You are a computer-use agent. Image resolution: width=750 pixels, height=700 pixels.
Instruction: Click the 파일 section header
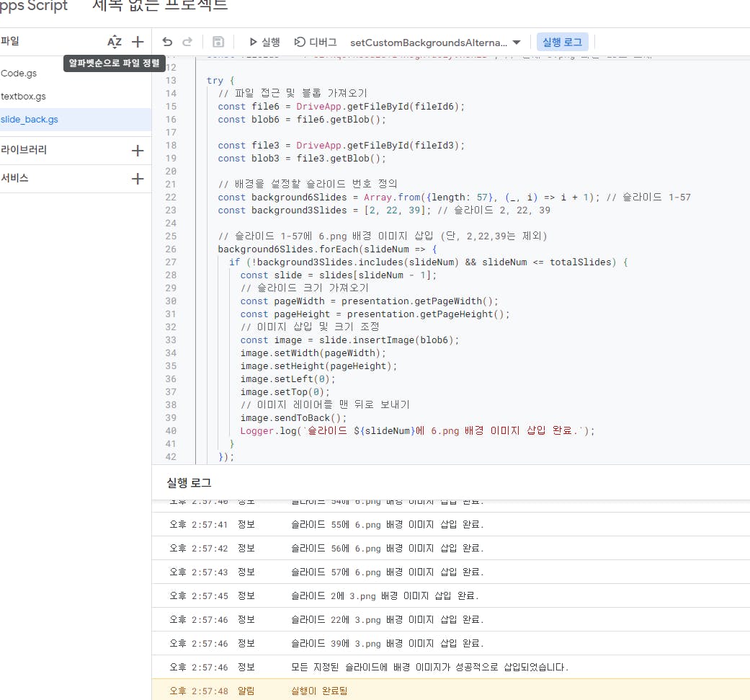click(10, 41)
